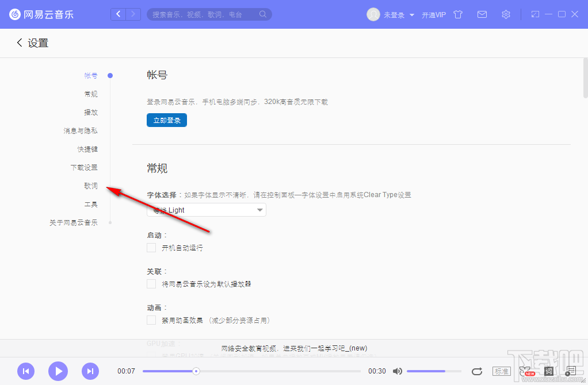Open the 下载设置 settings section
The height and width of the screenshot is (385, 588).
coord(83,167)
